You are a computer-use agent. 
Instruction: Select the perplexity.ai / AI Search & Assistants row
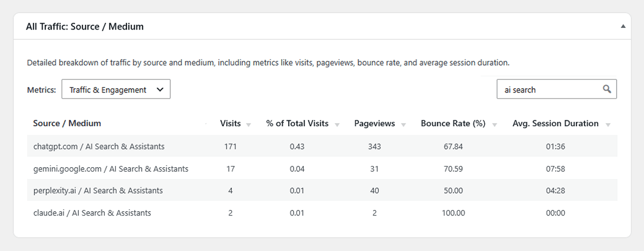(322, 191)
